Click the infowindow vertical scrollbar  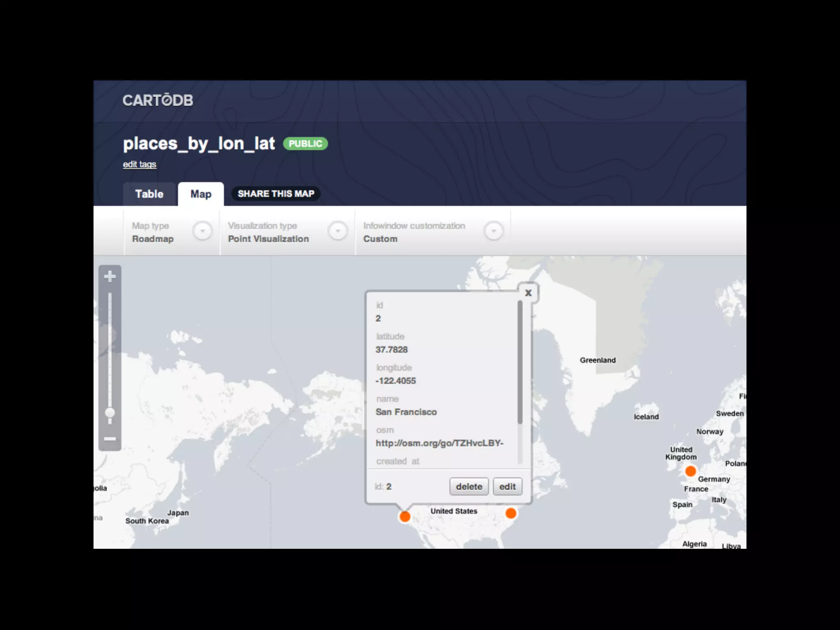point(520,363)
